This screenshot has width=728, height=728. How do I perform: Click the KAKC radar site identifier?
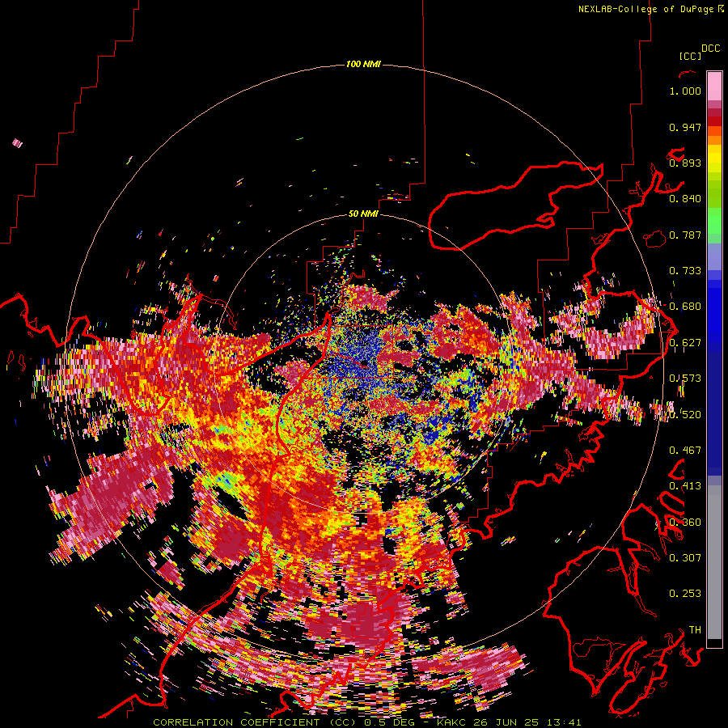[451, 722]
